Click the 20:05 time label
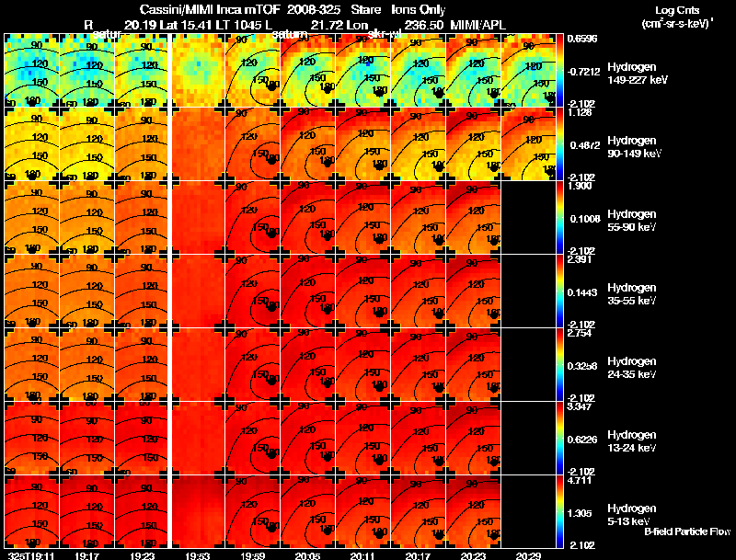Viewport: 736px width, 560px height. pos(307,555)
